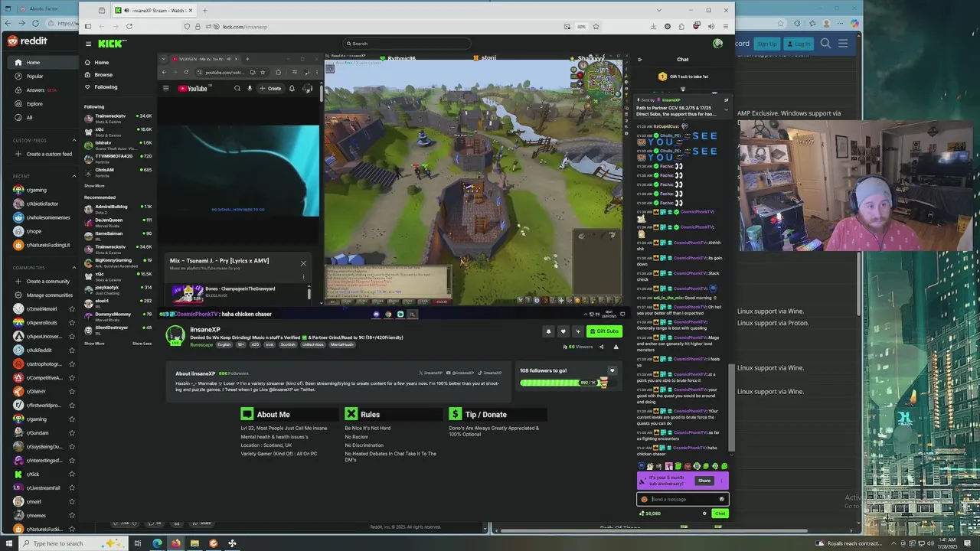Open new browser tab plus button
Screen dimensions: 980x551
[204, 11]
